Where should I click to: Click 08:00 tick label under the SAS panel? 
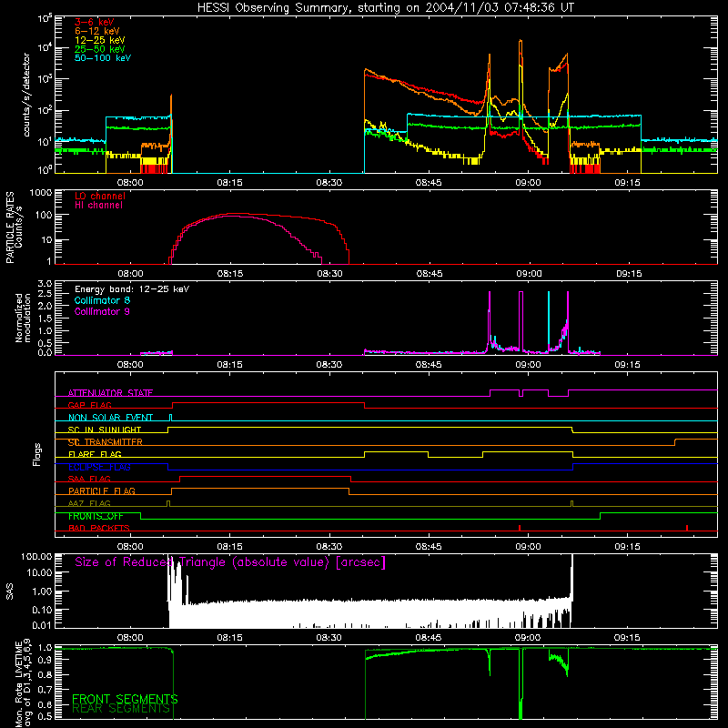130,638
